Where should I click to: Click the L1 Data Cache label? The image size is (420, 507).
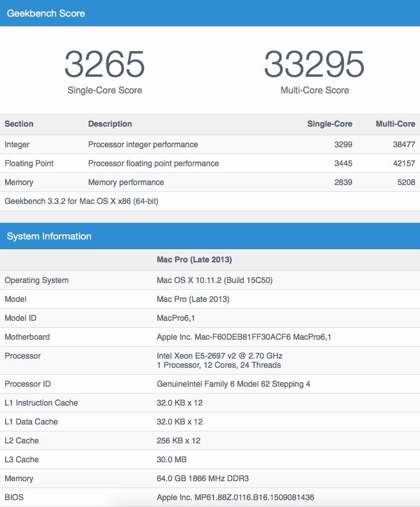click(31, 422)
